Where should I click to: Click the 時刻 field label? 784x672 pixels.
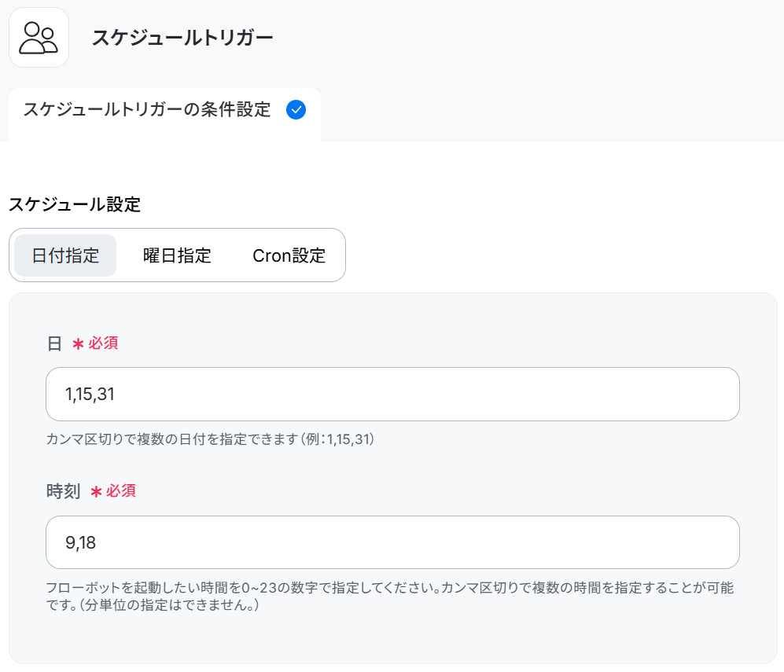[64, 491]
